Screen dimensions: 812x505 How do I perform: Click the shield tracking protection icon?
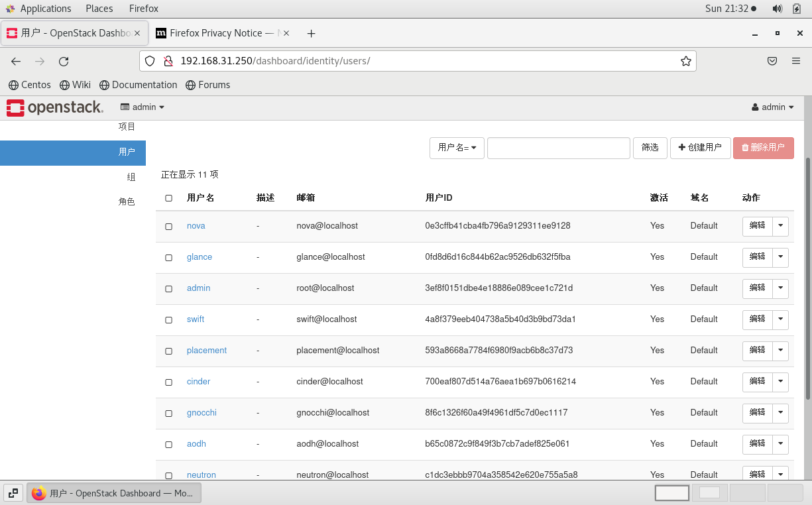pyautogui.click(x=150, y=61)
